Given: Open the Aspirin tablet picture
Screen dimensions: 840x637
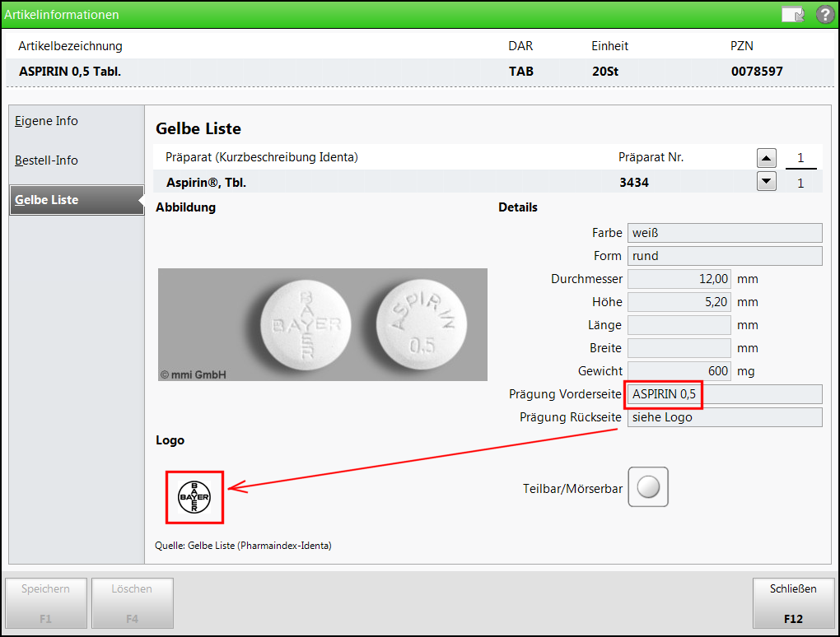Looking at the screenshot, I should pos(323,324).
